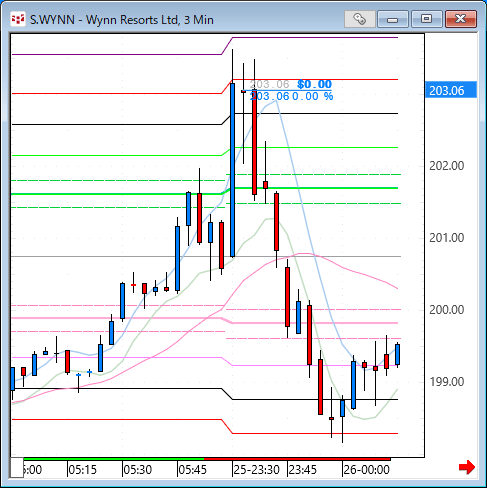The height and width of the screenshot is (488, 487).
Task: Click the 199.00 price axis label
Action: [x=447, y=382]
